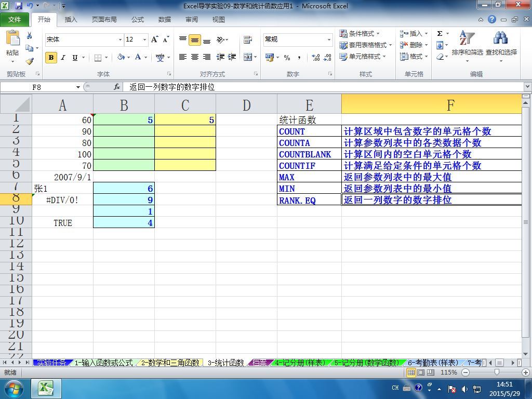Click the Paste clipboard icon
The image size is (532, 399).
(13, 38)
